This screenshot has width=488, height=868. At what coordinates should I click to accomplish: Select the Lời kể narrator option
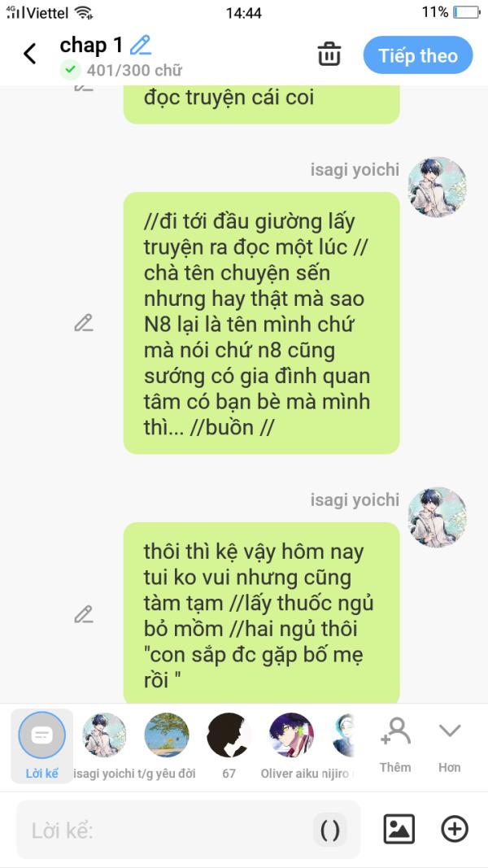point(42,746)
